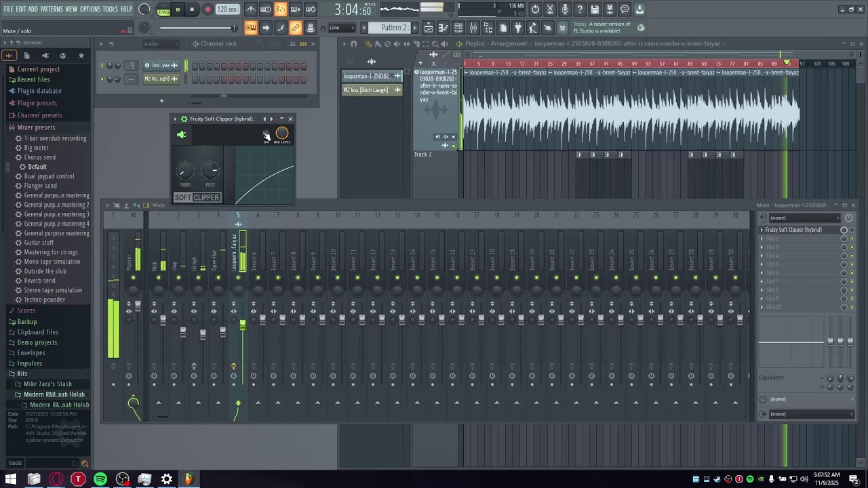Open Fruity Soft Clipper plugin menu arrow
The width and height of the screenshot is (868, 488).
tap(175, 119)
